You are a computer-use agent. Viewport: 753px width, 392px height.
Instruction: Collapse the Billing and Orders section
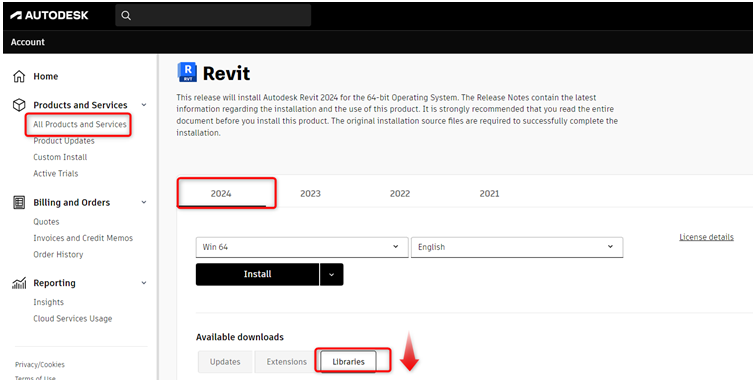(x=144, y=202)
